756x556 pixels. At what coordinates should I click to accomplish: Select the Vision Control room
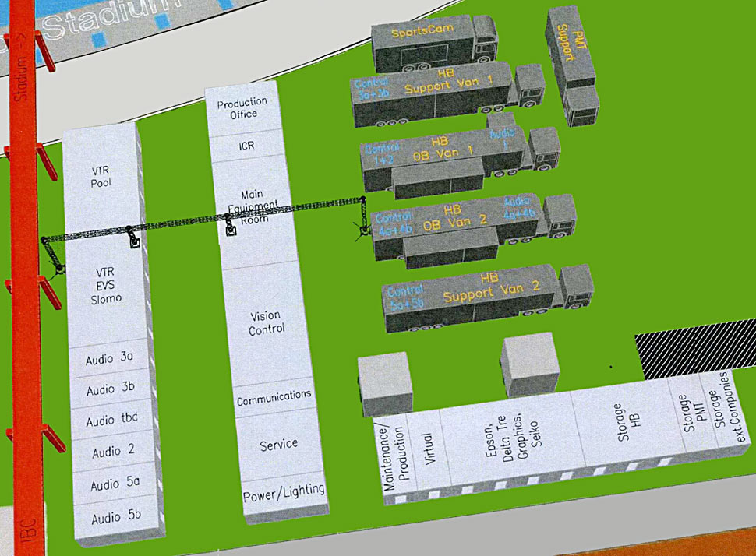[267, 322]
